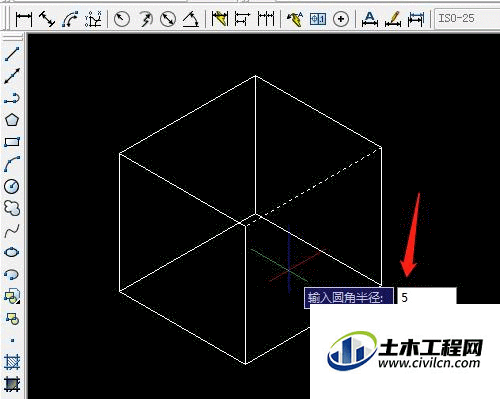Screen dimensions: 500x399
Task: Choose the Revision Cloud tool
Action: point(12,208)
